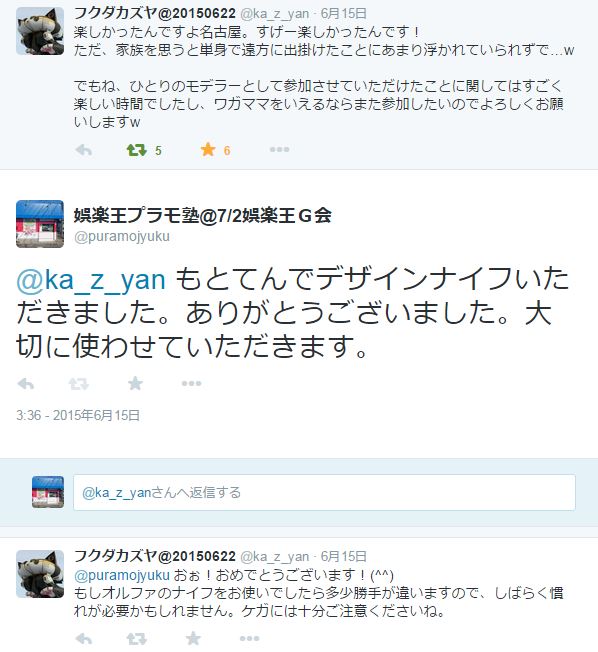598x652 pixels.
Task: Click the @puramojyuku mention in the bottom reply
Action: pyautogui.click(x=122, y=575)
